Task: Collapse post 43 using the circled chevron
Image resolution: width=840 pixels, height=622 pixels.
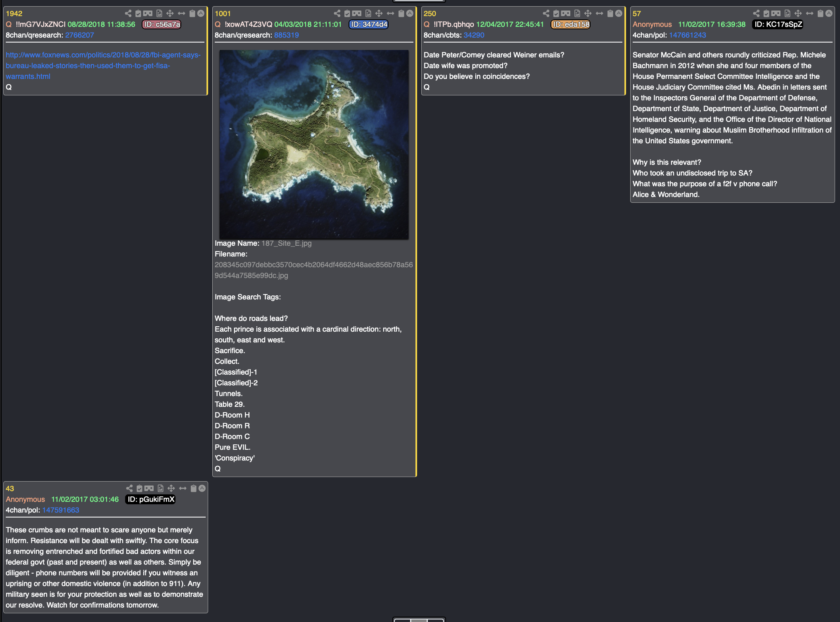Action: [x=202, y=488]
